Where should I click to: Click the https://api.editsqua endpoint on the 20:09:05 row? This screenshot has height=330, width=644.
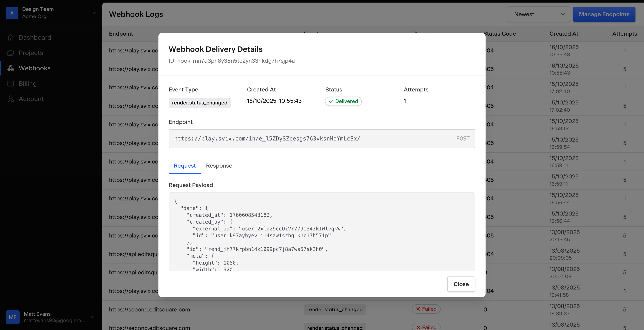(x=134, y=254)
